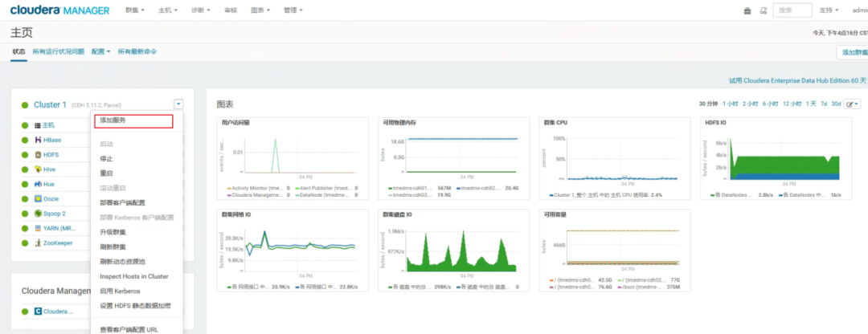Open the chart edit dropdown button
The height and width of the screenshot is (334, 868).
(853, 104)
